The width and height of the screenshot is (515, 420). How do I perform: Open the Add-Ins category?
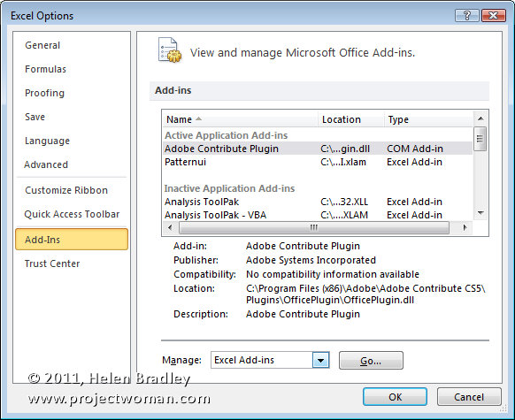(72, 240)
